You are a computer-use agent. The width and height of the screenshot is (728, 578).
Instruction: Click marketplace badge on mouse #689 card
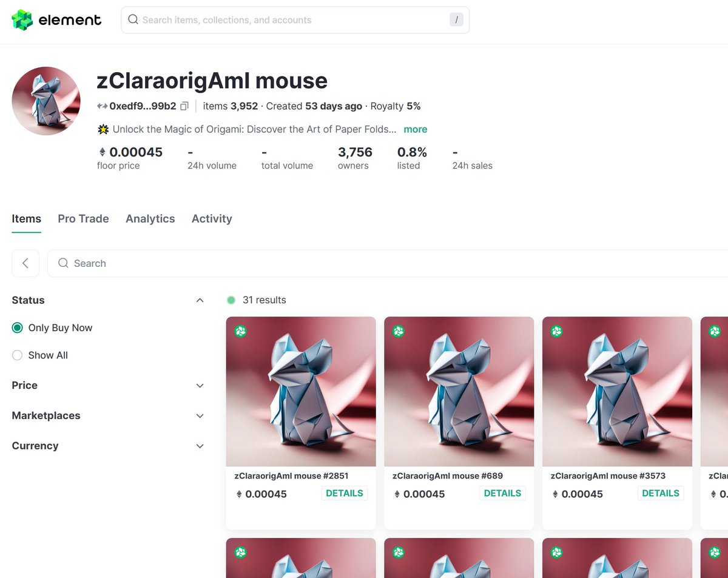tap(399, 331)
